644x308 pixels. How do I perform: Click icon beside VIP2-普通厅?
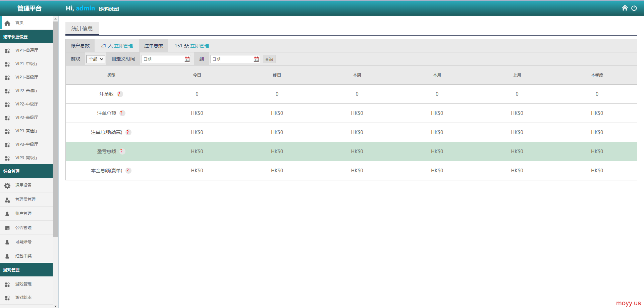[7, 91]
